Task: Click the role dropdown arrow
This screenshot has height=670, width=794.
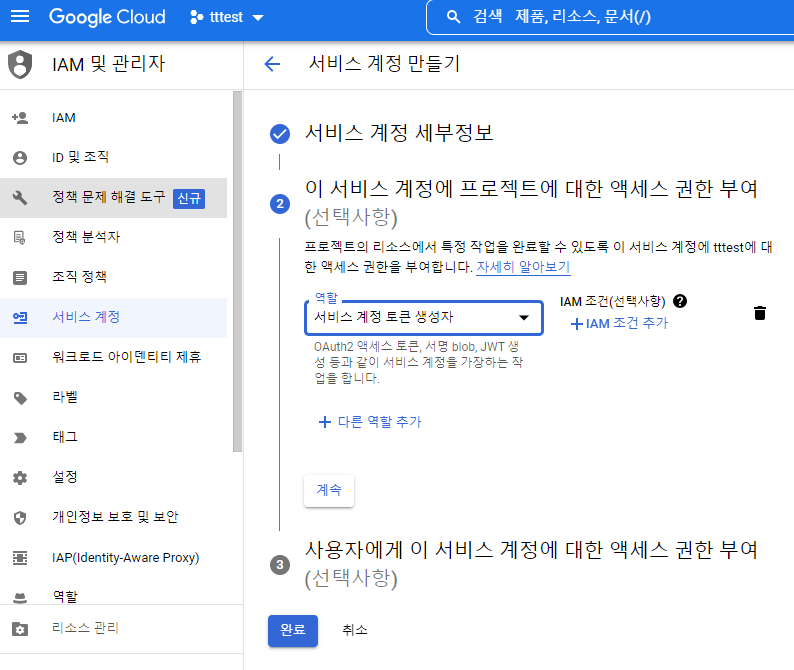Action: 524,318
